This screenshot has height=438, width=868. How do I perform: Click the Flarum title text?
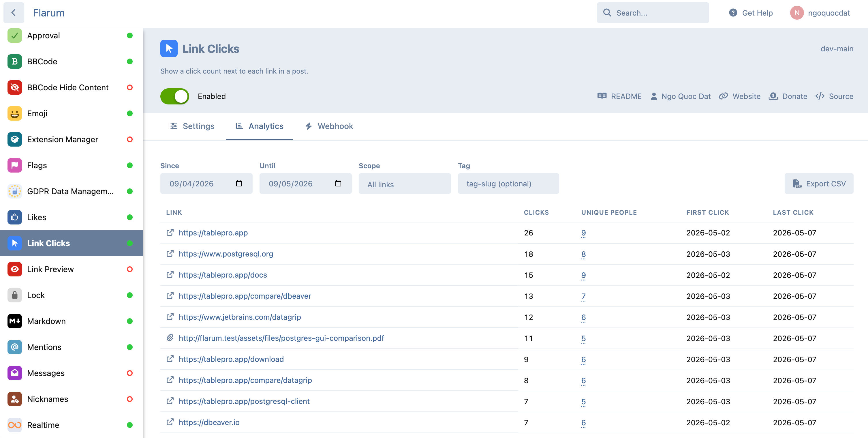coord(48,13)
